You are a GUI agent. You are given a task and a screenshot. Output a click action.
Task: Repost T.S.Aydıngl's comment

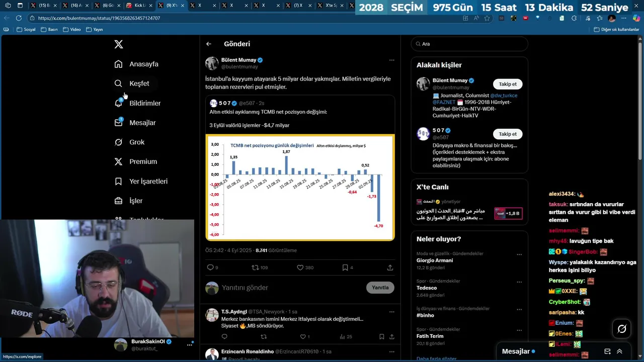pyautogui.click(x=263, y=337)
